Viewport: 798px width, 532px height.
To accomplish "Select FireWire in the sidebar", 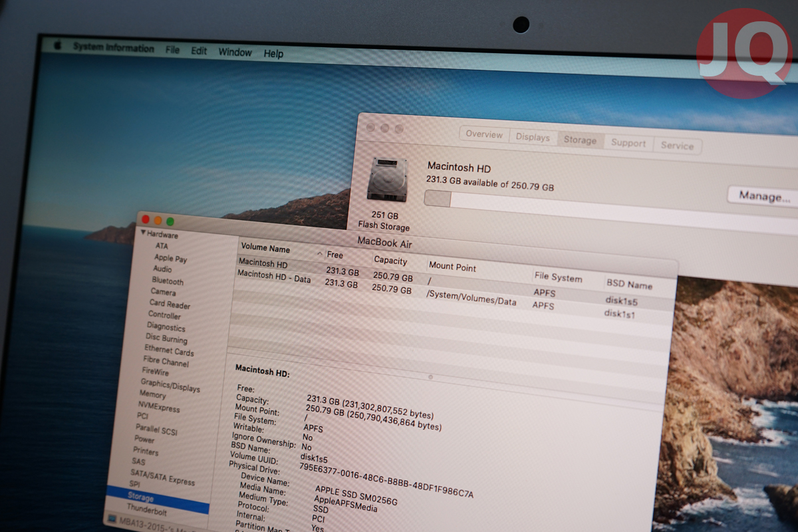I will tap(155, 372).
